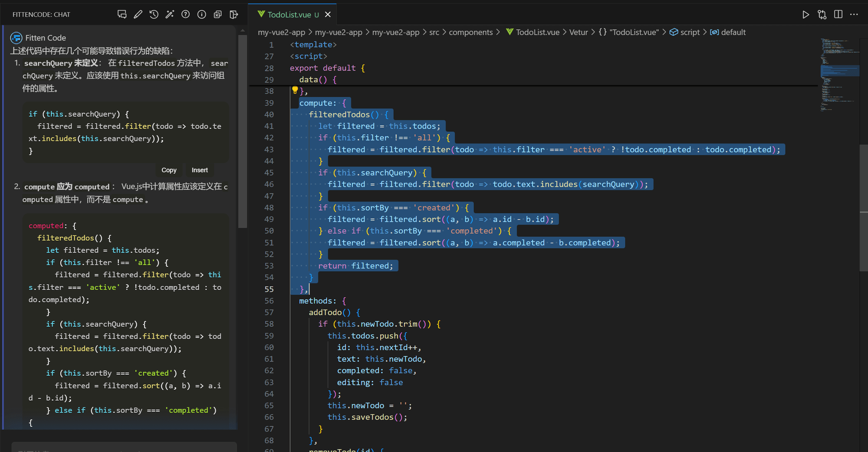Click the editor minimap highlighted region
The image size is (868, 452).
tap(840, 71)
